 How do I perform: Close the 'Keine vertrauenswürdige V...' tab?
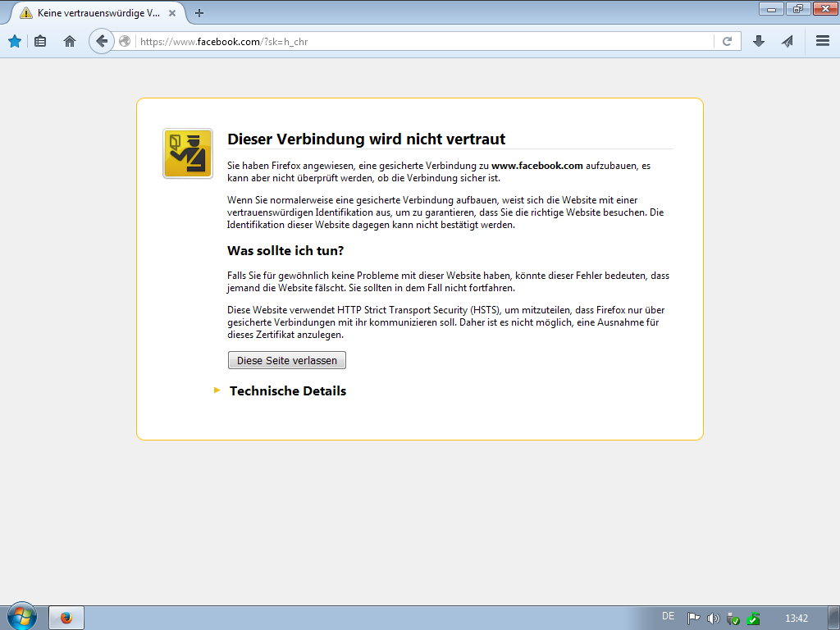click(172, 13)
